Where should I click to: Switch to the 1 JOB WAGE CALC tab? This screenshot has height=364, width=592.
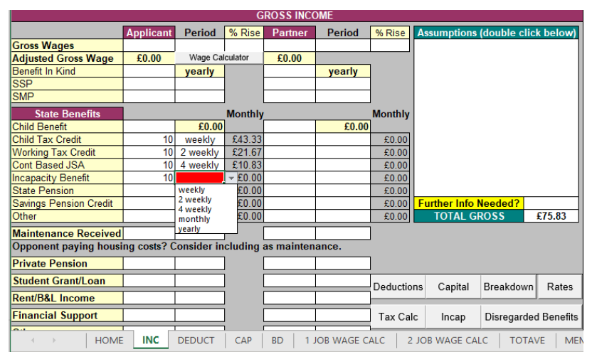click(344, 341)
